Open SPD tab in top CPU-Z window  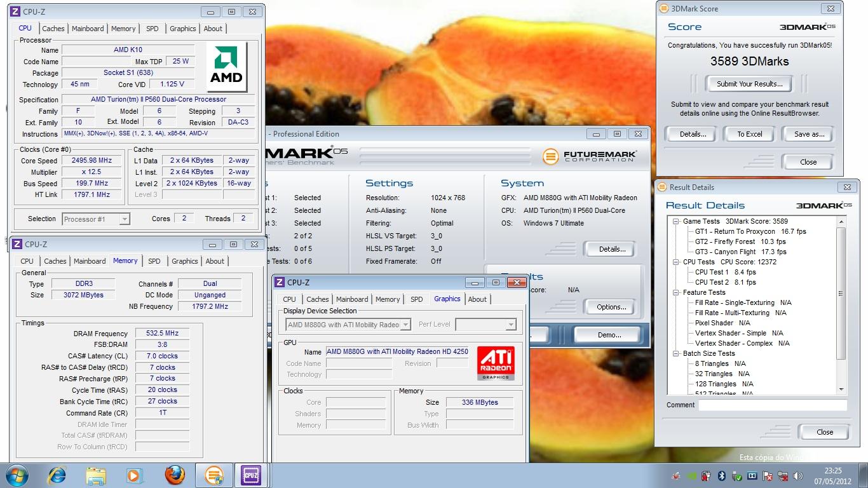pos(153,29)
